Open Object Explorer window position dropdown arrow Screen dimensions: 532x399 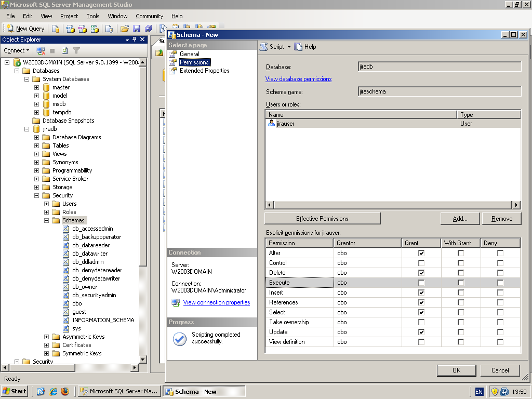(x=127, y=39)
